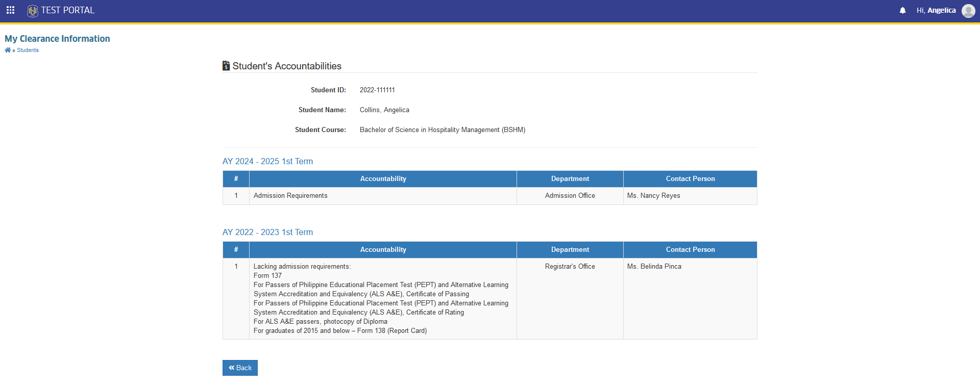Open the apps grid menu icon
Screen dimensions: 980x388
pos(10,10)
